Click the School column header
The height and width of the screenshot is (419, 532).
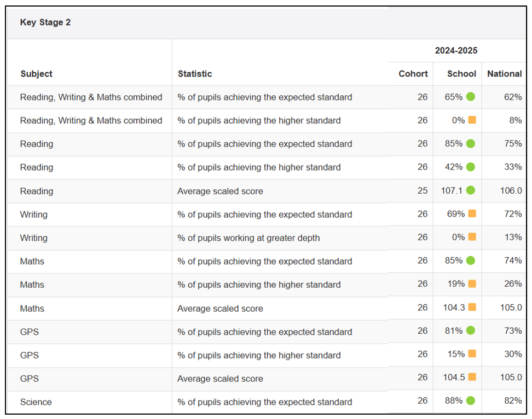click(461, 74)
